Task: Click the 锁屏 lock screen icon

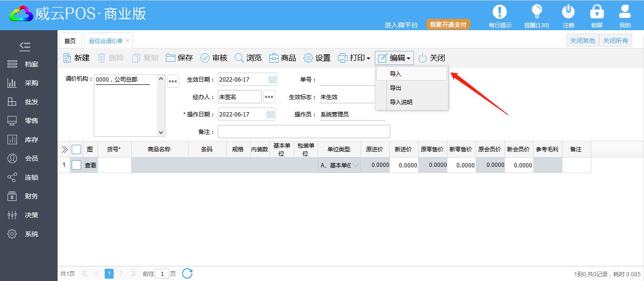Action: (597, 12)
